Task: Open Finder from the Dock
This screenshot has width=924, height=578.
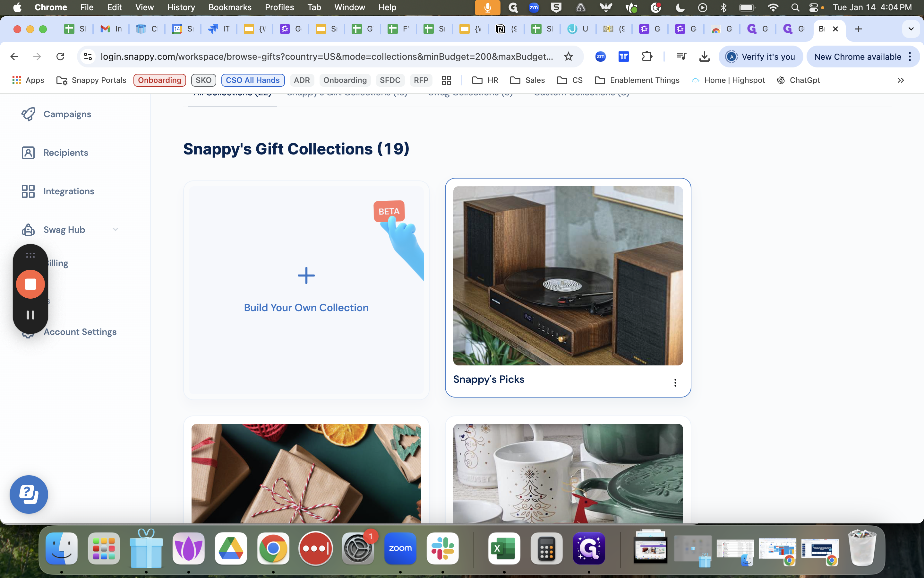Action: pos(62,548)
